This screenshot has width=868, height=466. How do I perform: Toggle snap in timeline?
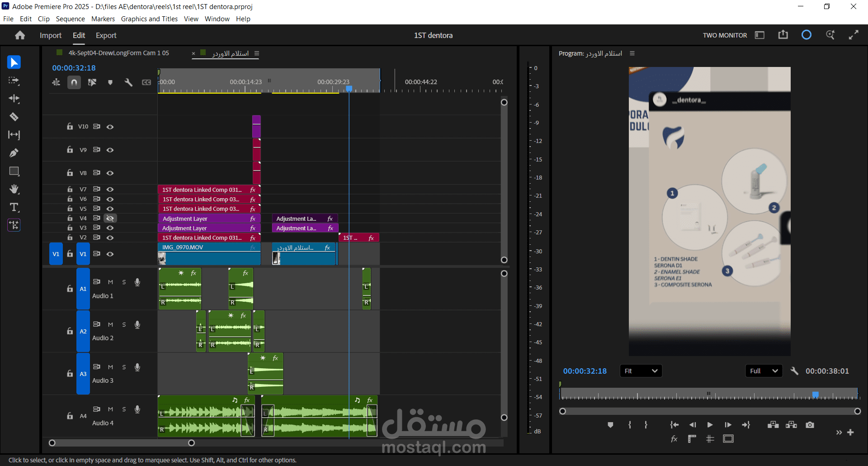click(x=74, y=82)
